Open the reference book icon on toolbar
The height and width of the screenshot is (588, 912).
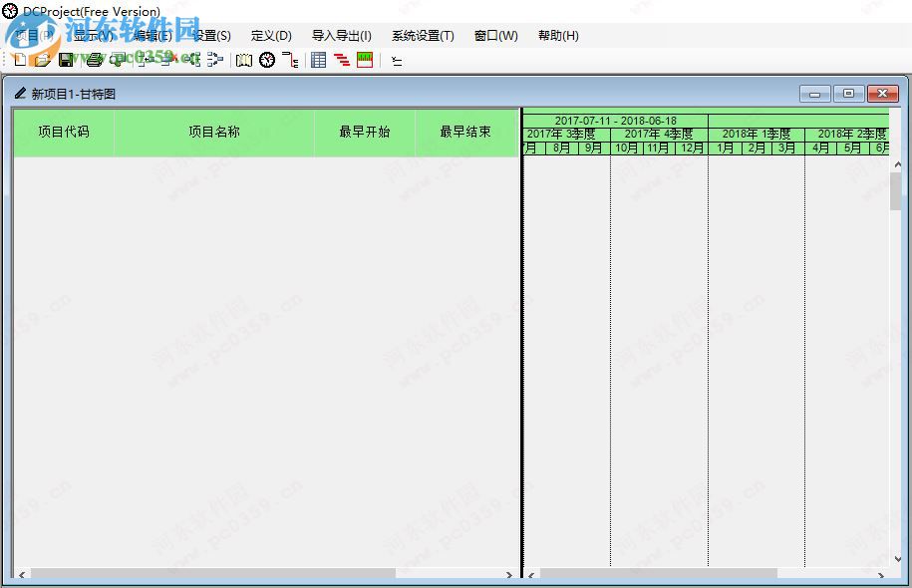click(244, 58)
